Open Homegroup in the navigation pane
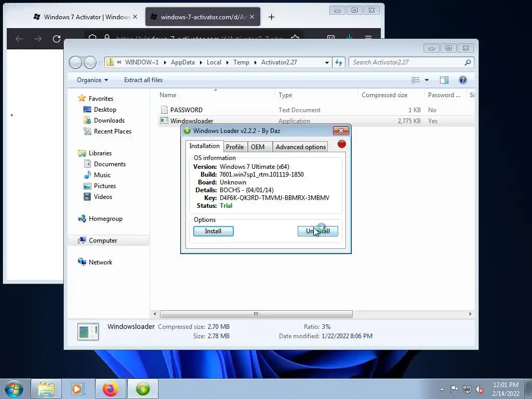The width and height of the screenshot is (532, 399). pos(105,219)
